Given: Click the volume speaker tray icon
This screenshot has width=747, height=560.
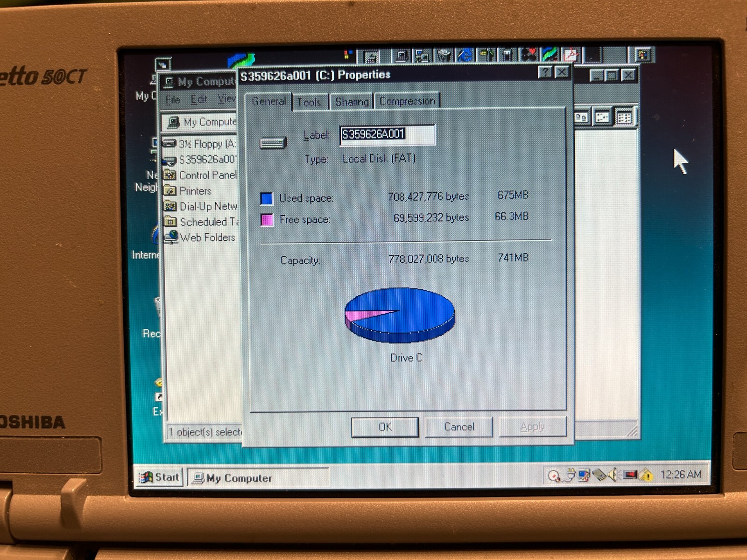Looking at the screenshot, I should (612, 476).
